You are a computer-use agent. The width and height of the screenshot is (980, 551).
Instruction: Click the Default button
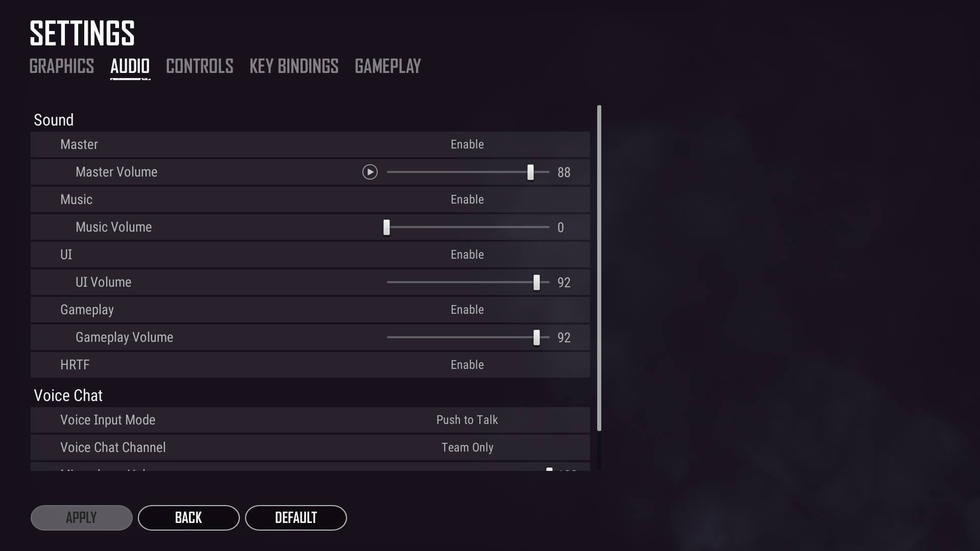pyautogui.click(x=296, y=517)
